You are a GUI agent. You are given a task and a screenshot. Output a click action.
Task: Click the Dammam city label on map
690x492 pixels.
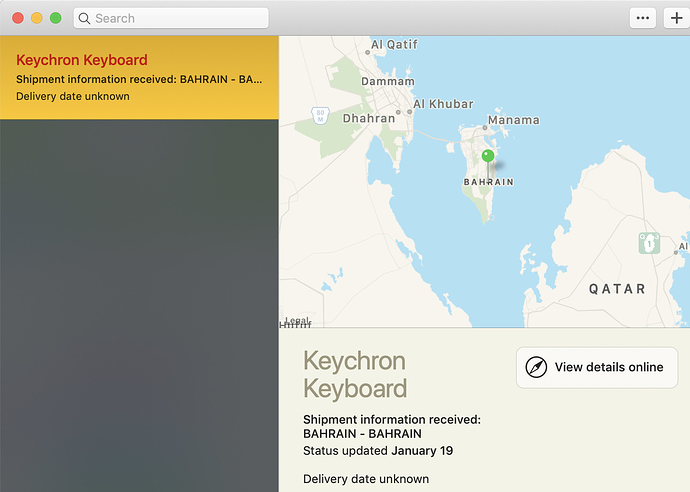pos(387,81)
